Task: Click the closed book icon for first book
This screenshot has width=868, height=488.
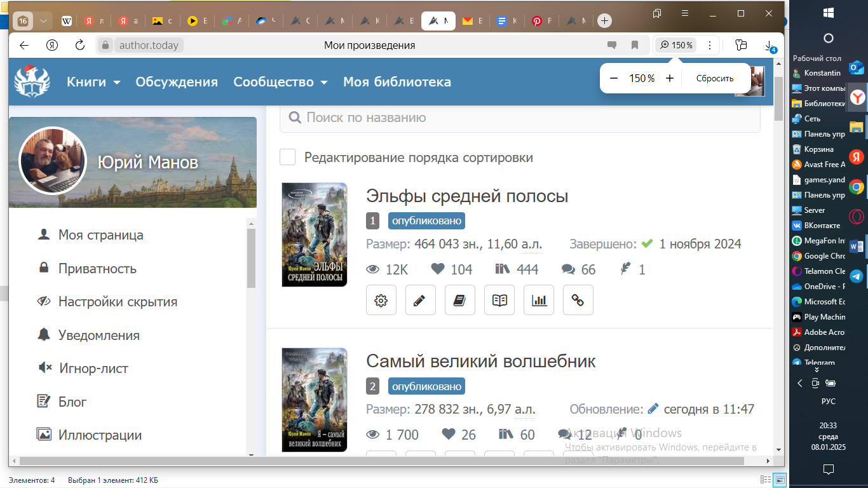Action: tap(459, 301)
